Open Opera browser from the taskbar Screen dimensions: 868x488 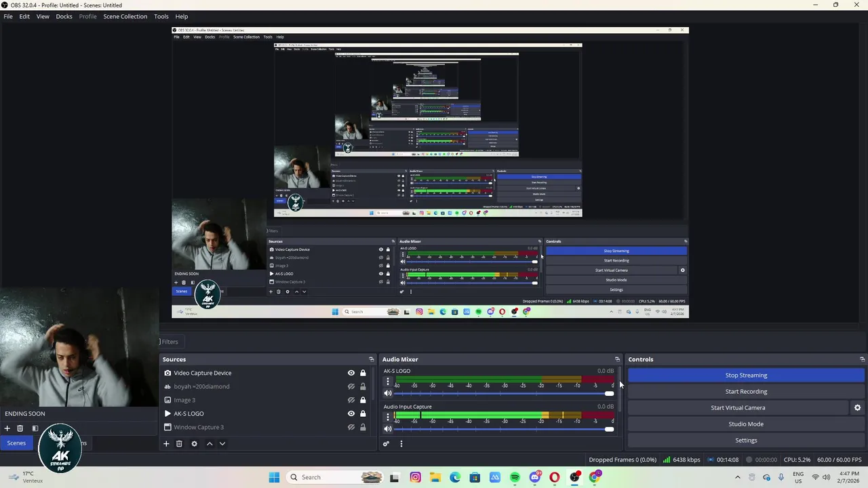555,477
